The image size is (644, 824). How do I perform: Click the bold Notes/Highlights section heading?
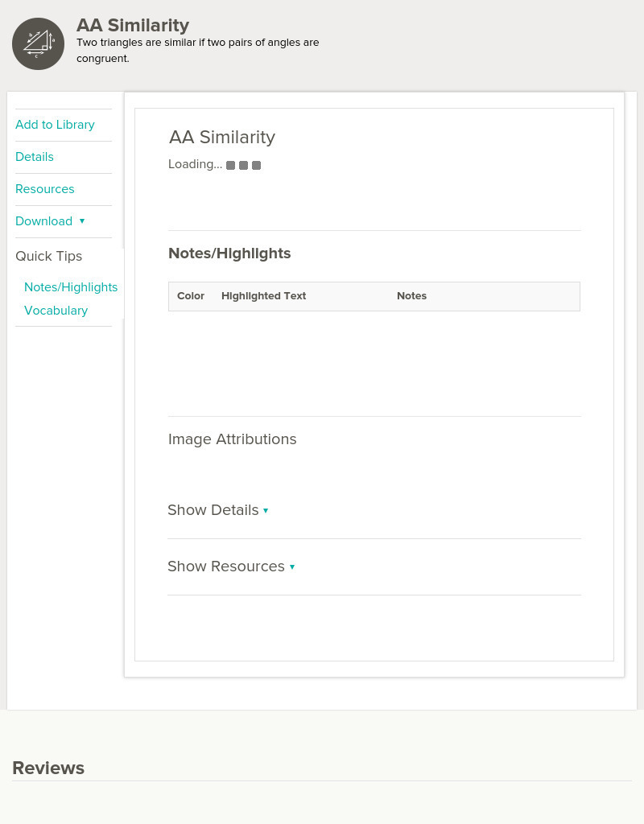[229, 253]
